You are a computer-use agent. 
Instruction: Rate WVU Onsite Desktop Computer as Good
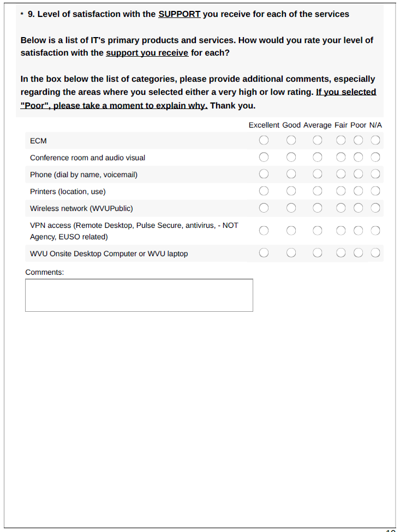point(291,253)
